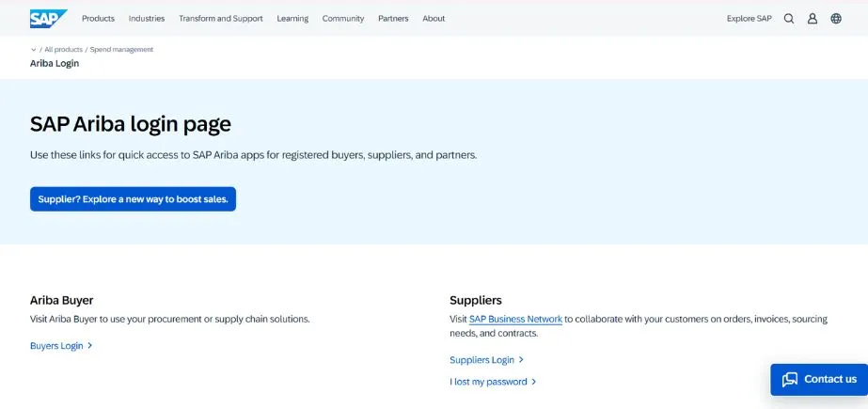Click Supplier? Explore a new way to boost sales button
Viewport: 868px width, 409px height.
pyautogui.click(x=133, y=199)
